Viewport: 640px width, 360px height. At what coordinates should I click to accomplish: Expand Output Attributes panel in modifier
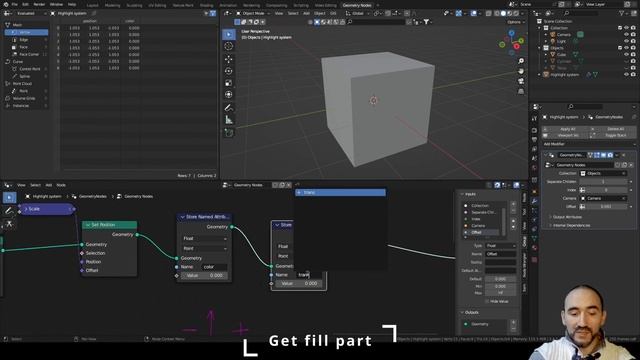pyautogui.click(x=567, y=217)
